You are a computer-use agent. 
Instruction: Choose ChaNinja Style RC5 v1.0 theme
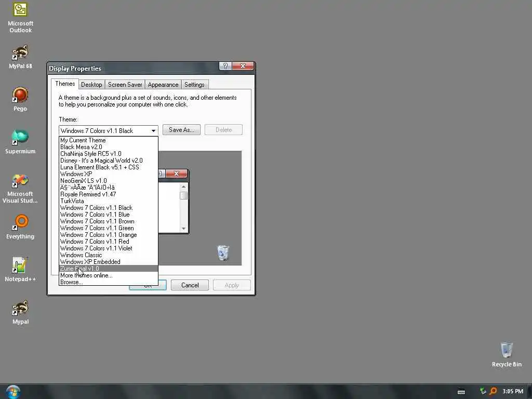[108, 154]
